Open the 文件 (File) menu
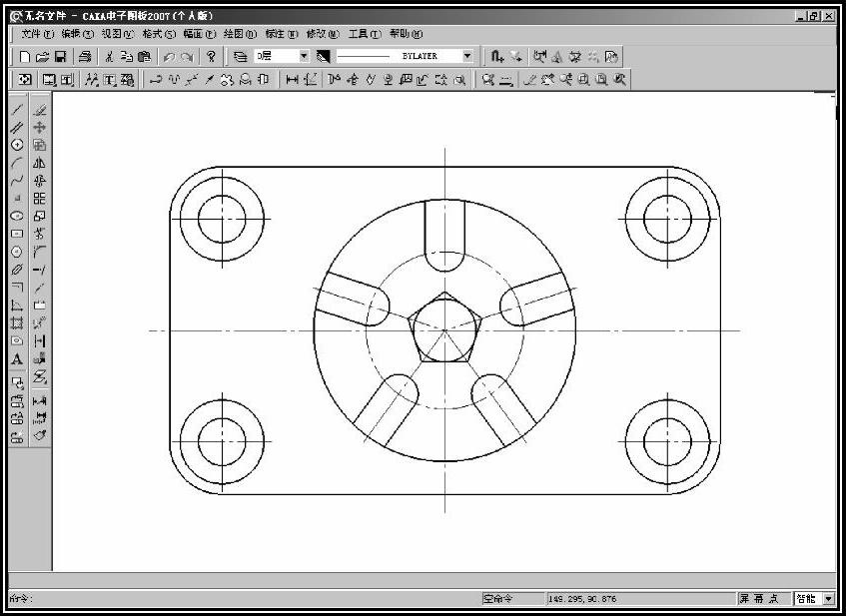846x616 pixels. tap(37, 33)
